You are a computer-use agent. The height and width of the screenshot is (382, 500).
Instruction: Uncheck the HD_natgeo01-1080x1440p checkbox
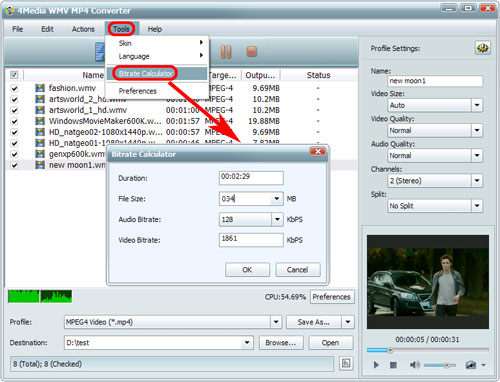[14, 143]
